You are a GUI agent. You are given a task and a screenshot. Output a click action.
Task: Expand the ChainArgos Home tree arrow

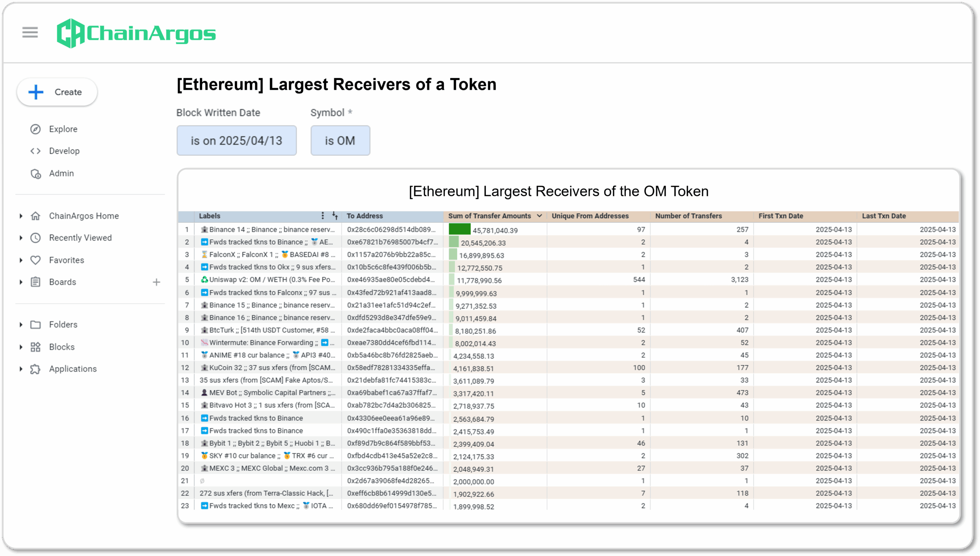(x=21, y=216)
